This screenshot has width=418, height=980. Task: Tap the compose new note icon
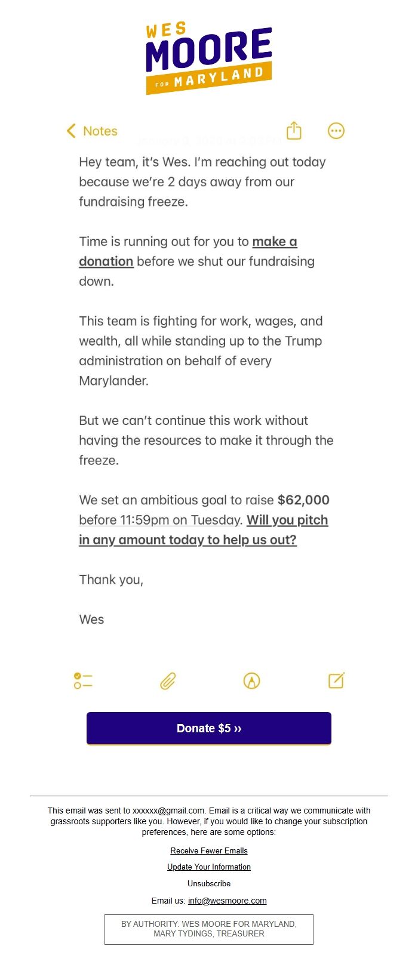336,680
